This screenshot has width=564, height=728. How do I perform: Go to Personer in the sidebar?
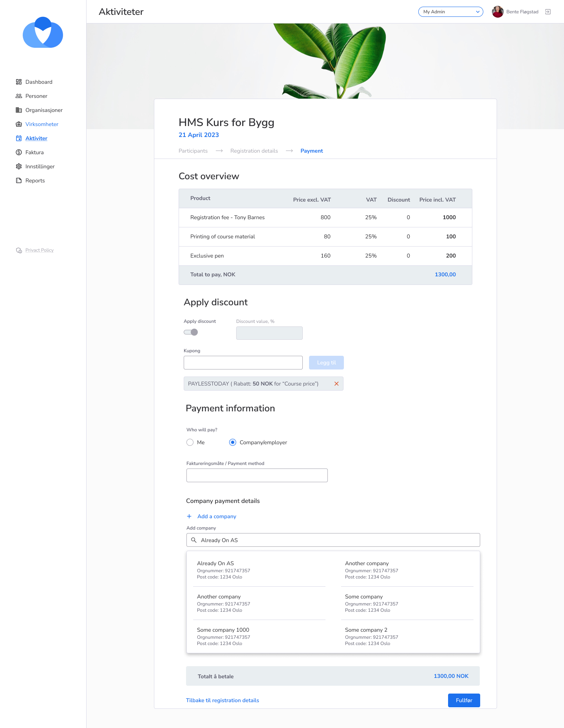[36, 96]
